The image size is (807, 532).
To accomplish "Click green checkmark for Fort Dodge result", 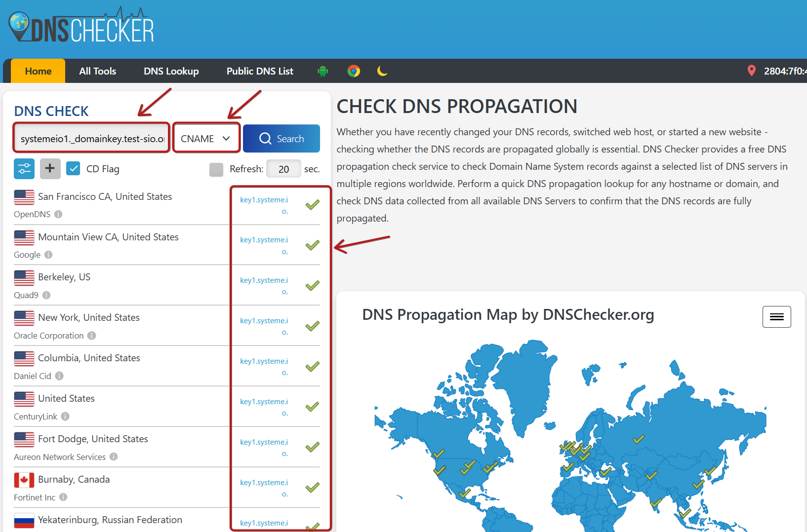I will coord(312,448).
